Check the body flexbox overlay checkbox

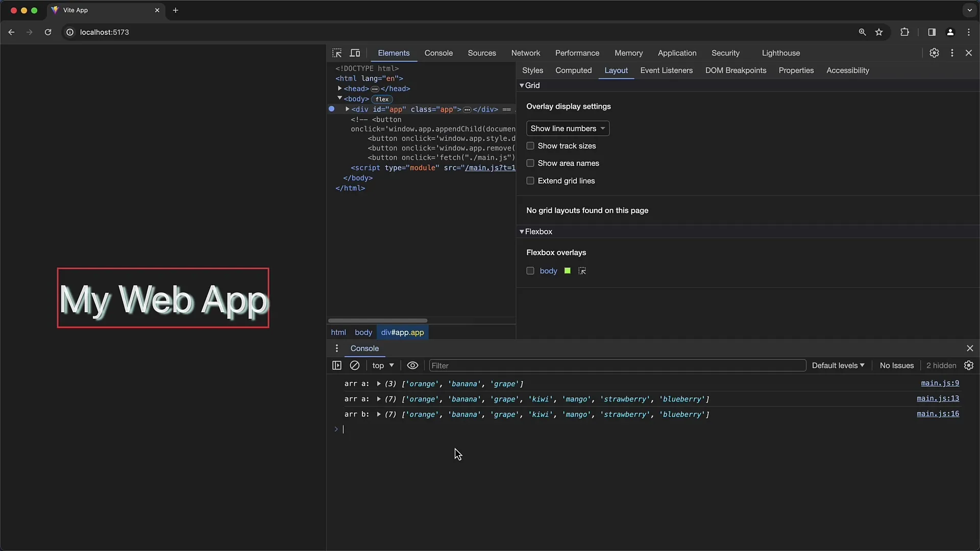(x=530, y=271)
